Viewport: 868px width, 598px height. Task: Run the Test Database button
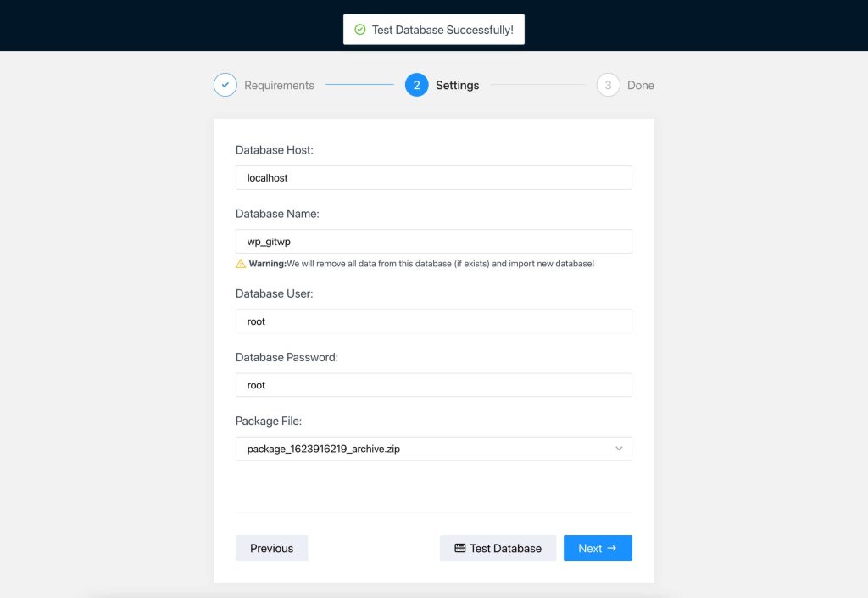pos(498,548)
